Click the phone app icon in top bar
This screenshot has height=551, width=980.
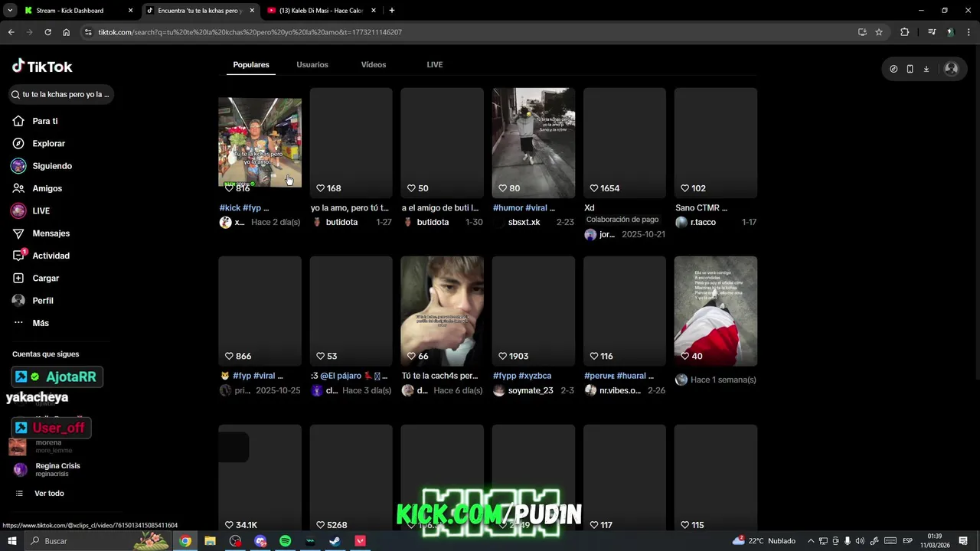coord(910,69)
